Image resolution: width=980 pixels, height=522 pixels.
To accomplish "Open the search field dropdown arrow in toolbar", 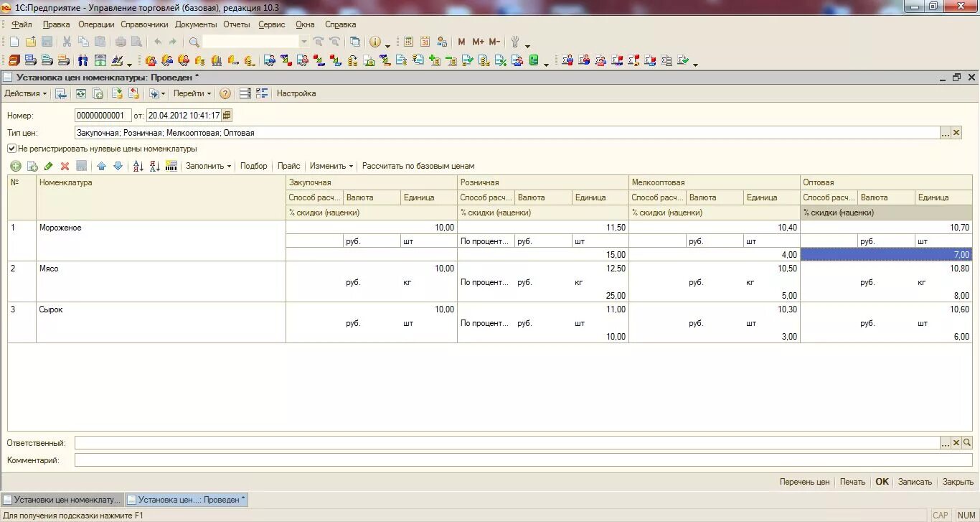I will pyautogui.click(x=304, y=42).
